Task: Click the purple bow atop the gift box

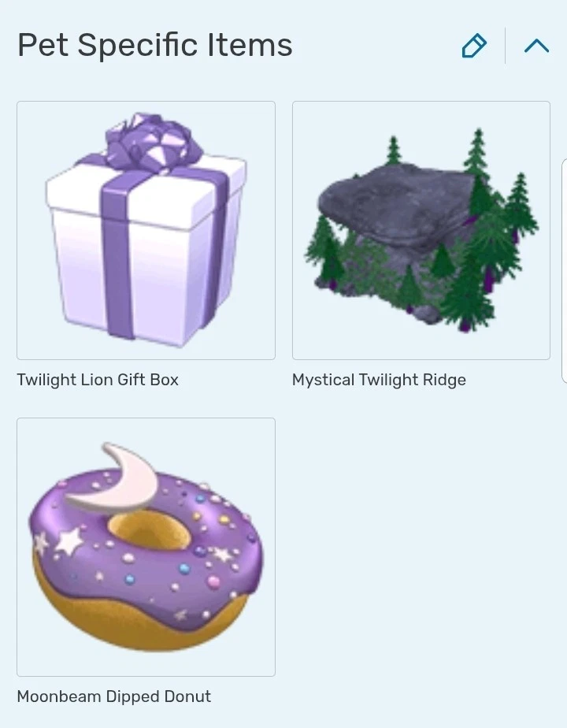Action: click(153, 141)
